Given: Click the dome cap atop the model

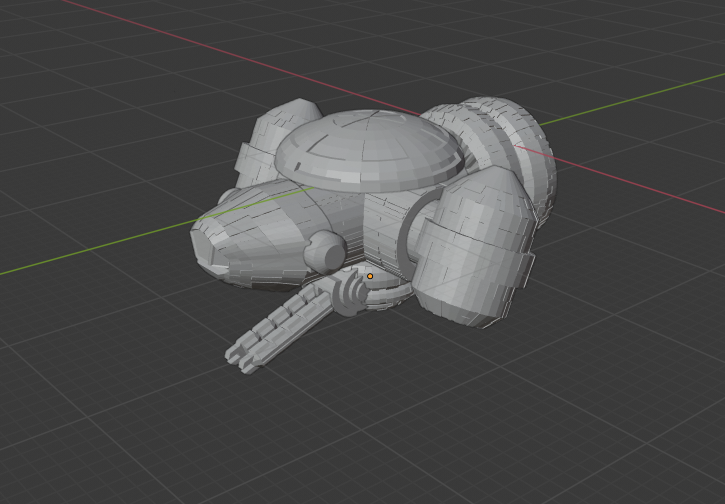Looking at the screenshot, I should click(x=369, y=151).
